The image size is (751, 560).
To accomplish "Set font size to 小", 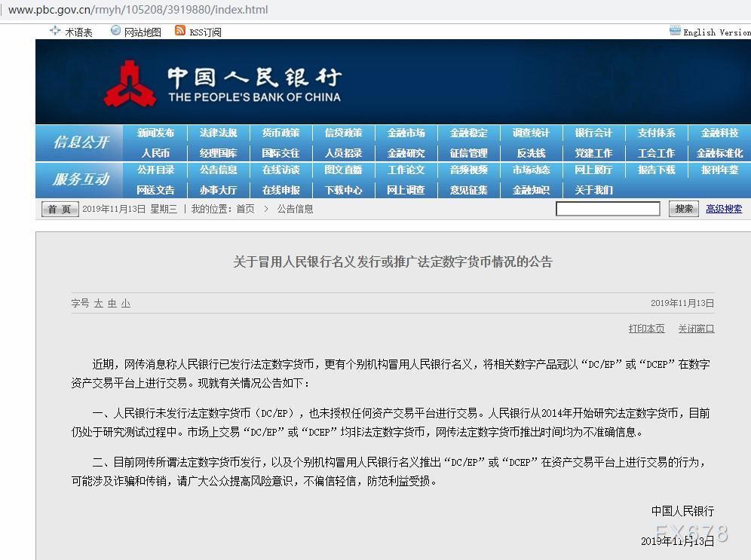I will (125, 304).
